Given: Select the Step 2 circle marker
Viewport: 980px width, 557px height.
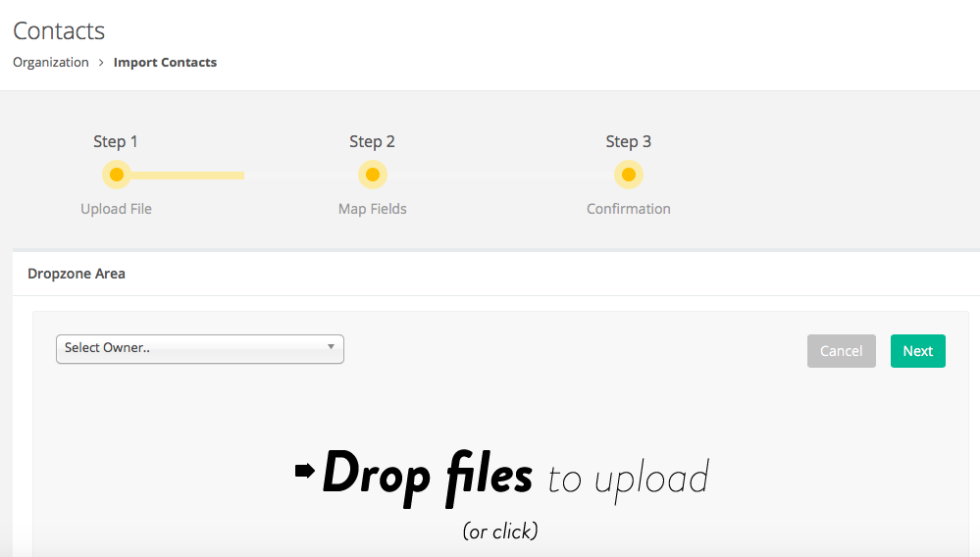Looking at the screenshot, I should click(373, 175).
